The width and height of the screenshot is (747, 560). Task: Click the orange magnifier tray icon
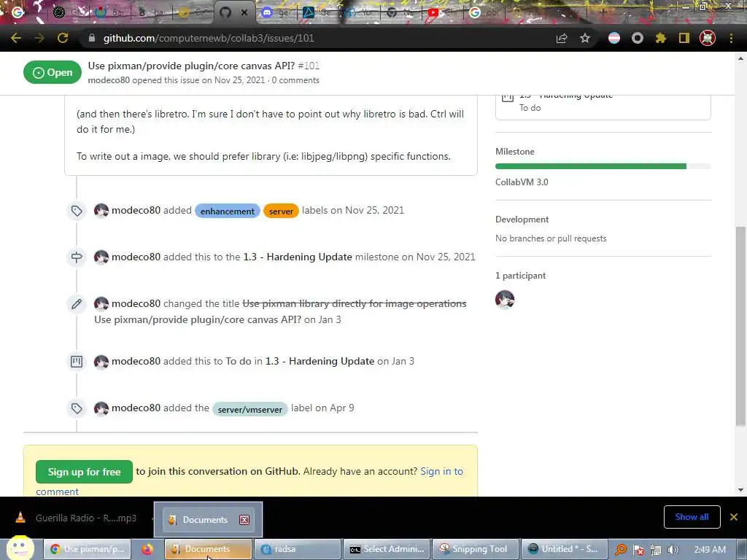coord(621,550)
